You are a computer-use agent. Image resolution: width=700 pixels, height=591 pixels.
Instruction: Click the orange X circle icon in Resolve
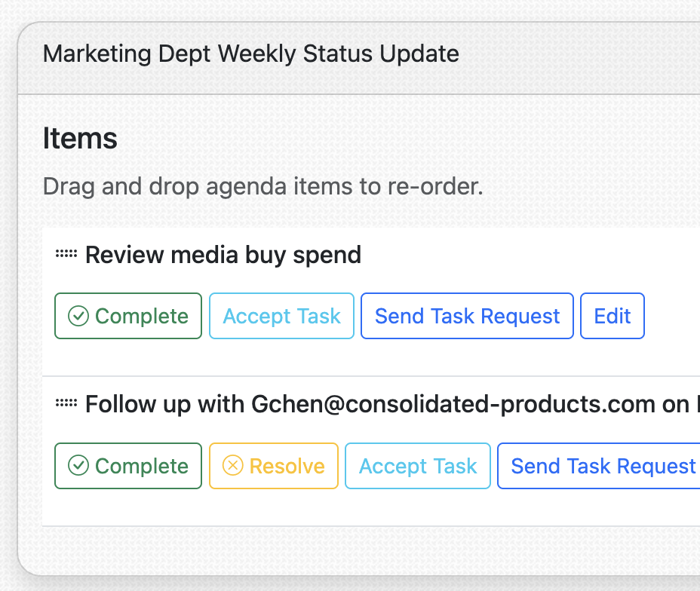(x=233, y=466)
